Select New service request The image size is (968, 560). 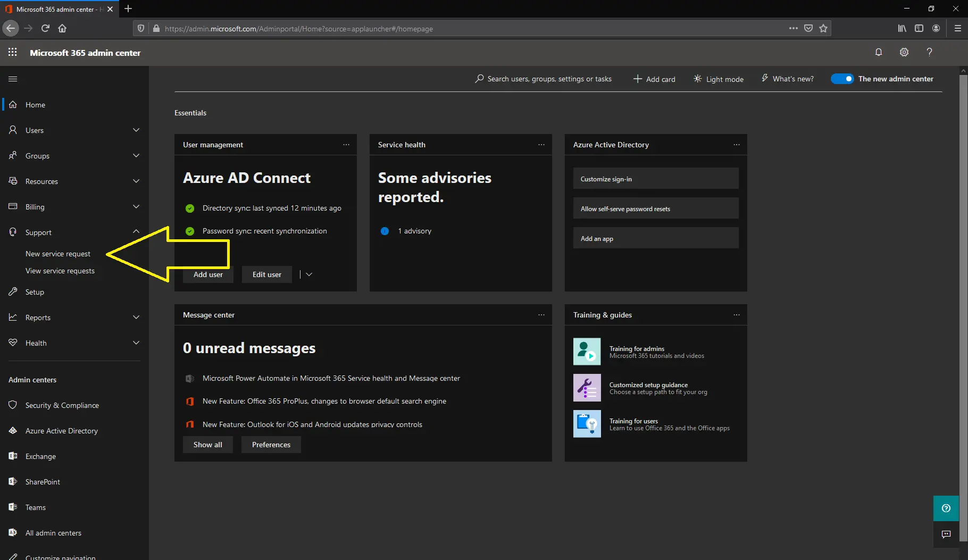(58, 254)
